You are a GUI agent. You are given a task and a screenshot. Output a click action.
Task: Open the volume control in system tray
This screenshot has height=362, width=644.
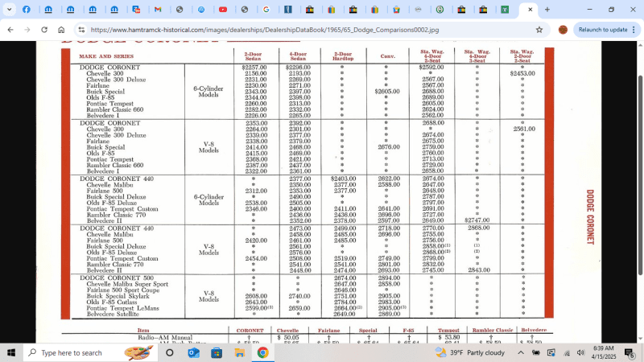coord(580,352)
